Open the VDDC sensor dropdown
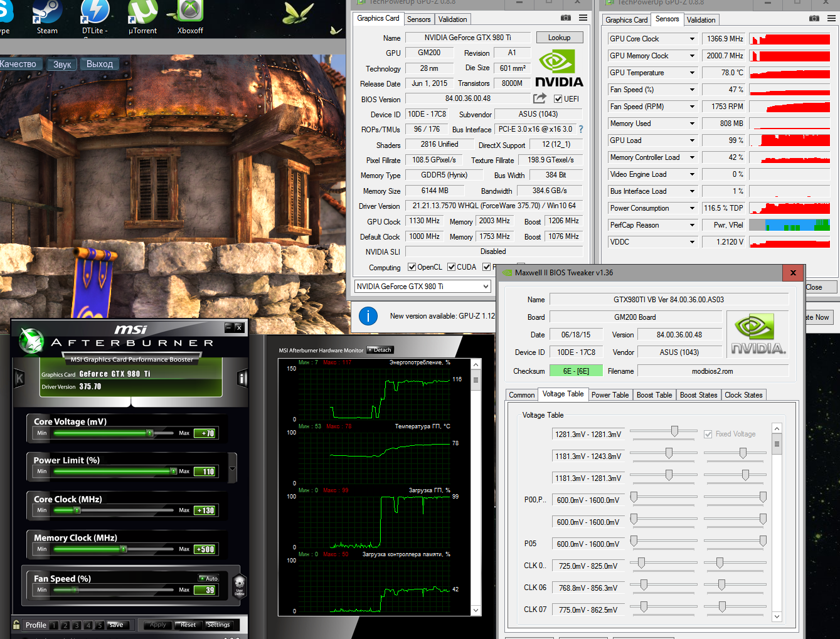 click(692, 242)
